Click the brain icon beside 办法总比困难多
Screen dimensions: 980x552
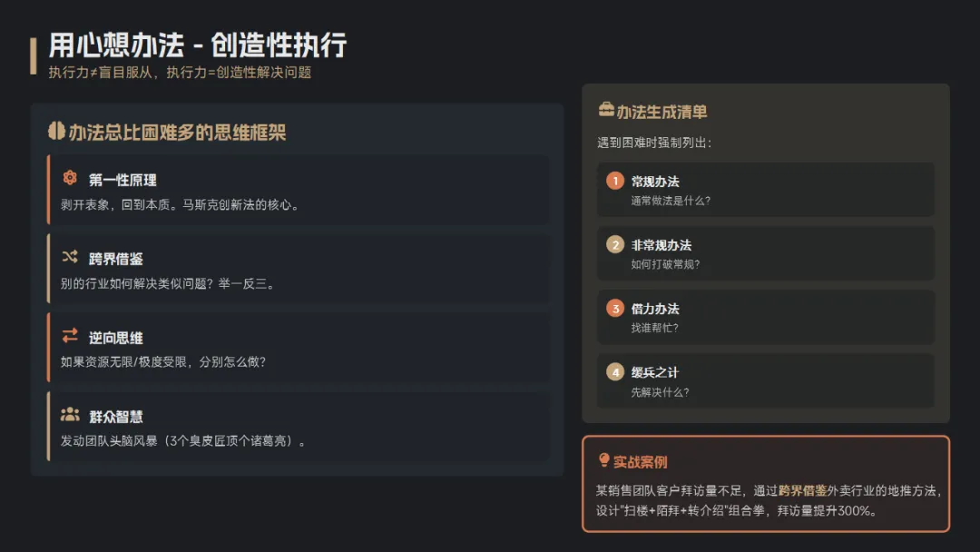(x=57, y=132)
